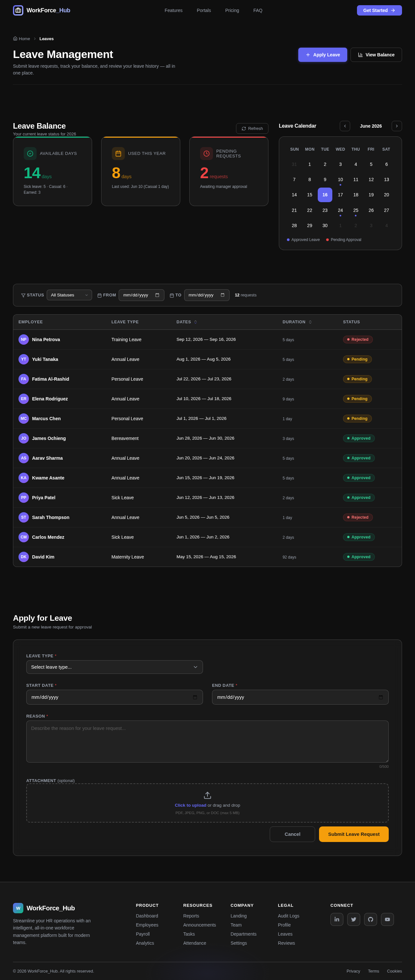
Task: Click the status filter funnel icon
Action: (23, 295)
